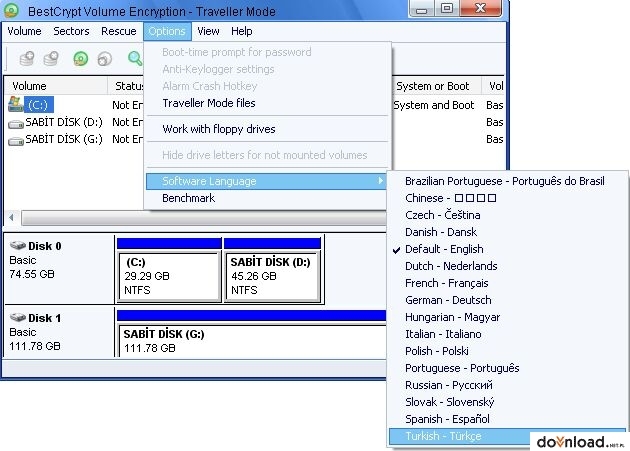Open the Help menu
The height and width of the screenshot is (451, 630).
(241, 31)
